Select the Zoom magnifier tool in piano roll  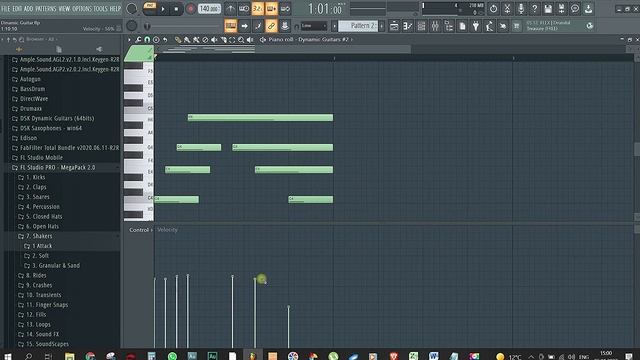(x=241, y=40)
